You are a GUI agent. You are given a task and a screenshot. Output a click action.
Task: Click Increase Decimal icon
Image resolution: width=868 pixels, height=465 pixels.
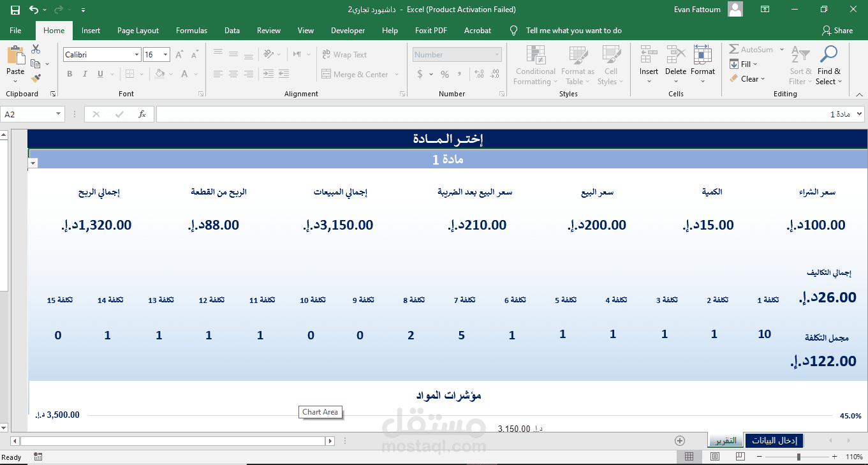pyautogui.click(x=480, y=75)
